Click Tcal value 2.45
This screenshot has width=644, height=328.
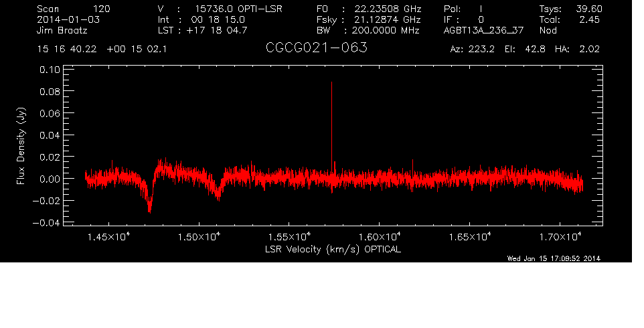(589, 19)
